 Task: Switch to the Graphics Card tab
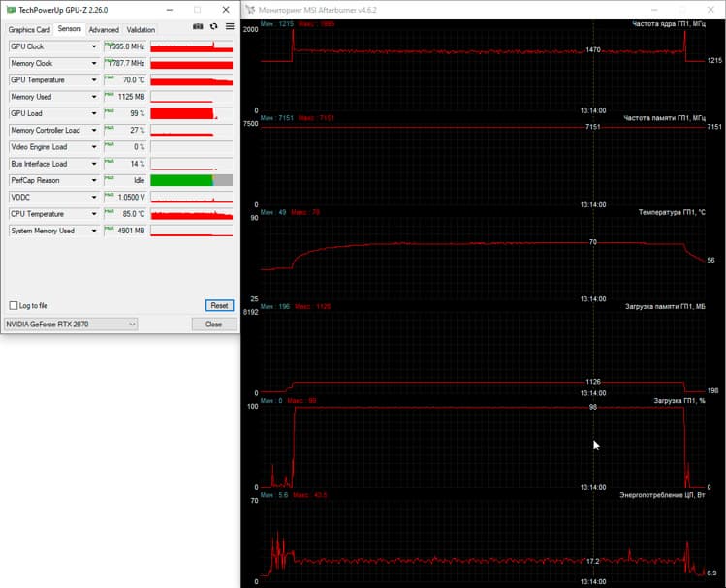(x=29, y=30)
